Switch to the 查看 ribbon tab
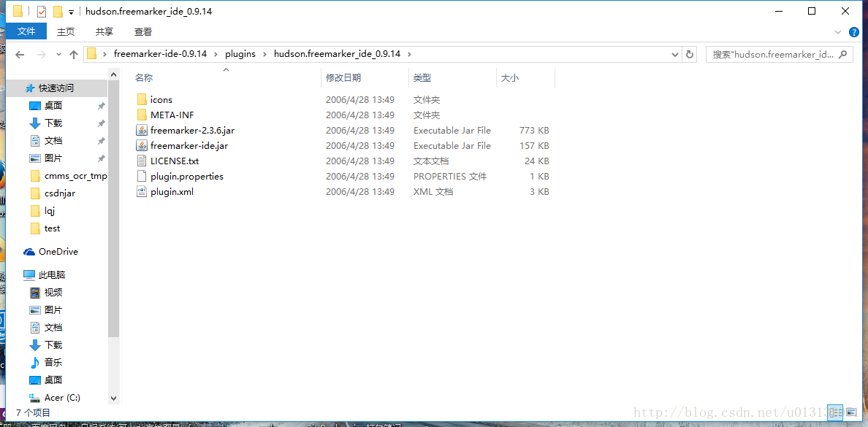Screen dimensions: 868x427 142,31
